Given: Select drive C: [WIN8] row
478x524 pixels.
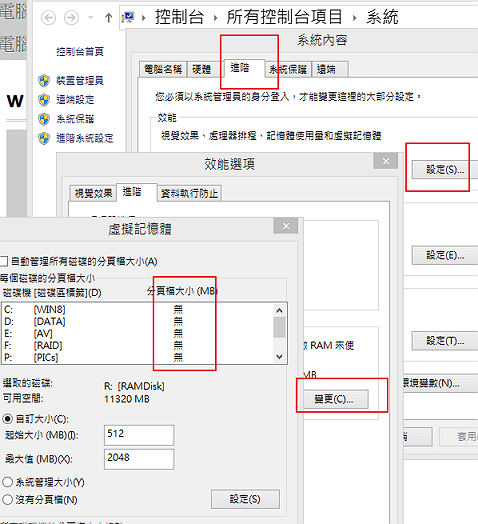Looking at the screenshot, I should 137,309.
